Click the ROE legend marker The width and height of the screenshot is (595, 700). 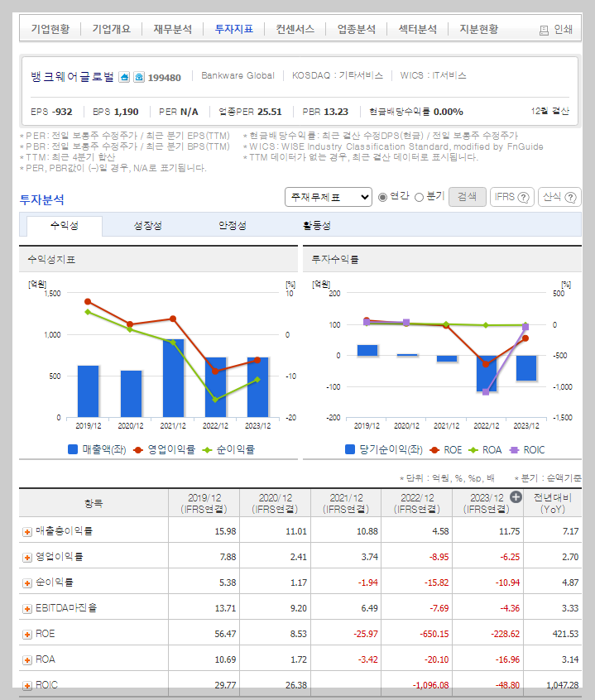click(434, 450)
